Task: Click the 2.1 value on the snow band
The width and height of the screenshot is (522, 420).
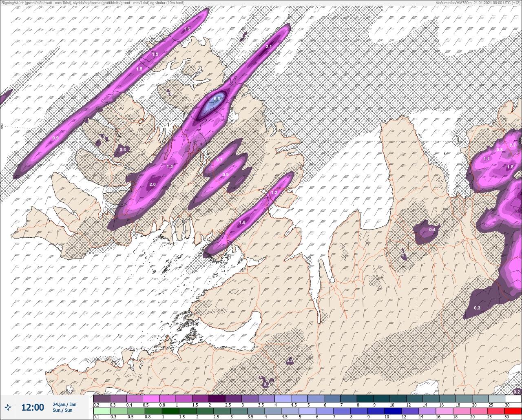Action: click(269, 47)
